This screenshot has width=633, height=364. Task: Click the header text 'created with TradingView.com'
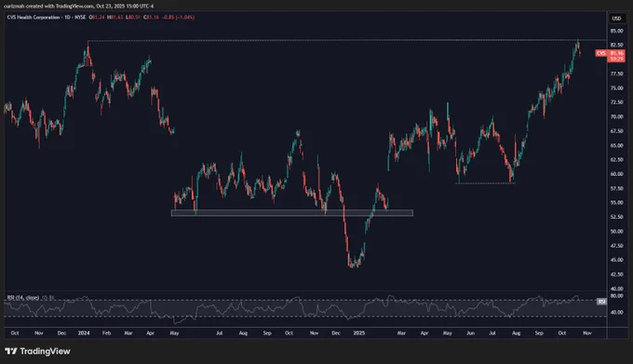[61, 7]
